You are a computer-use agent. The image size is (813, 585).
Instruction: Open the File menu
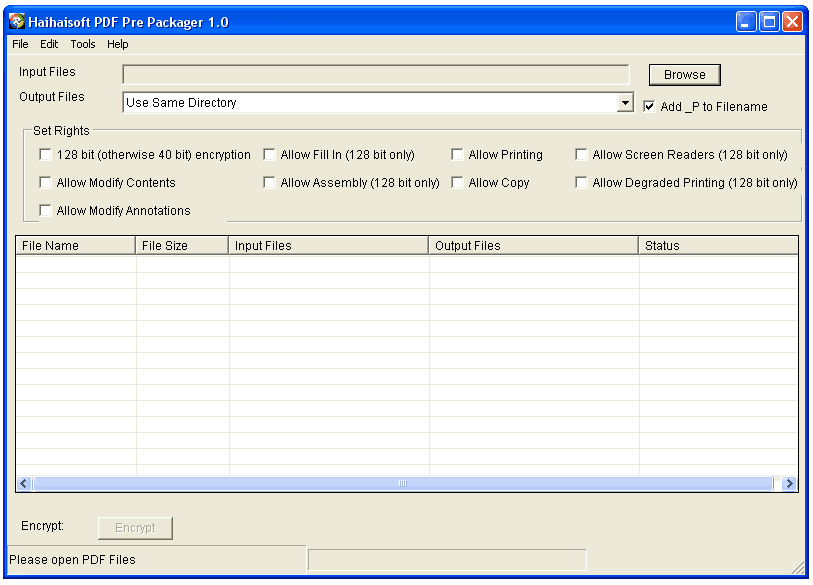tap(20, 44)
